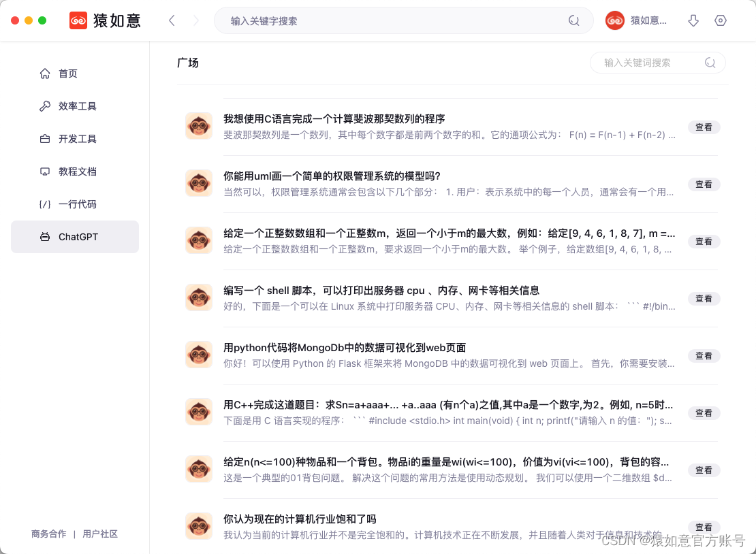The image size is (756, 554).
Task: Click the 效率工具 wrench icon
Action: click(x=45, y=106)
